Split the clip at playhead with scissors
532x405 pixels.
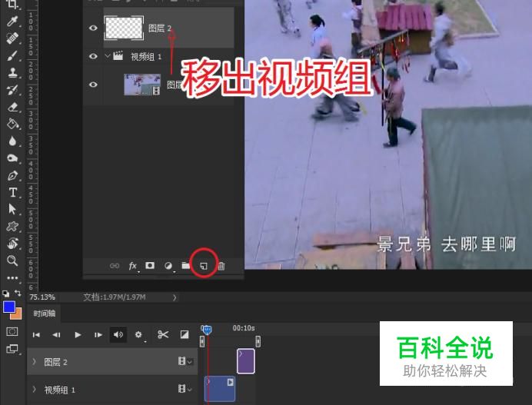tap(163, 335)
